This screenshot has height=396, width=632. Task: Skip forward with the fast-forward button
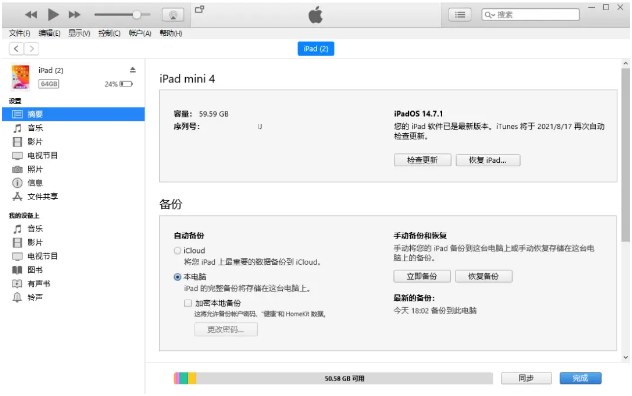pos(75,15)
